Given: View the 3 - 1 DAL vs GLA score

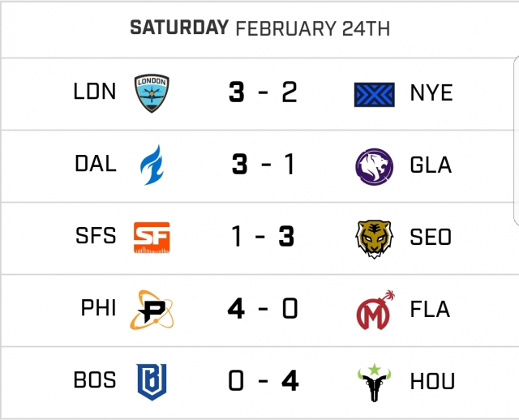Looking at the screenshot, I should [x=263, y=165].
